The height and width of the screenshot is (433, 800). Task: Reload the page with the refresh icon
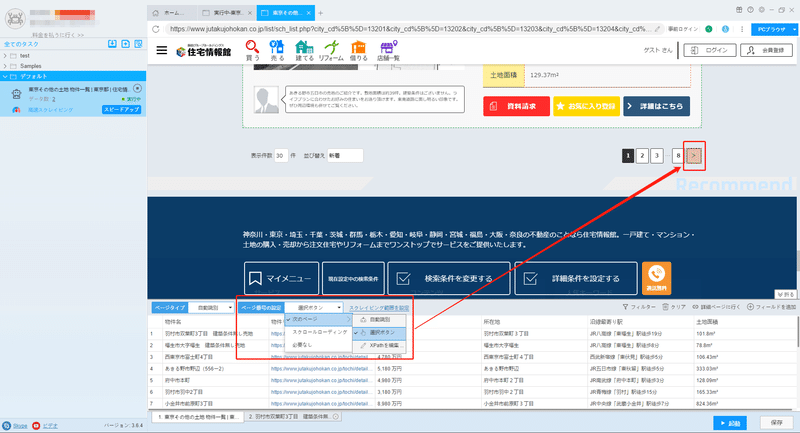click(156, 29)
